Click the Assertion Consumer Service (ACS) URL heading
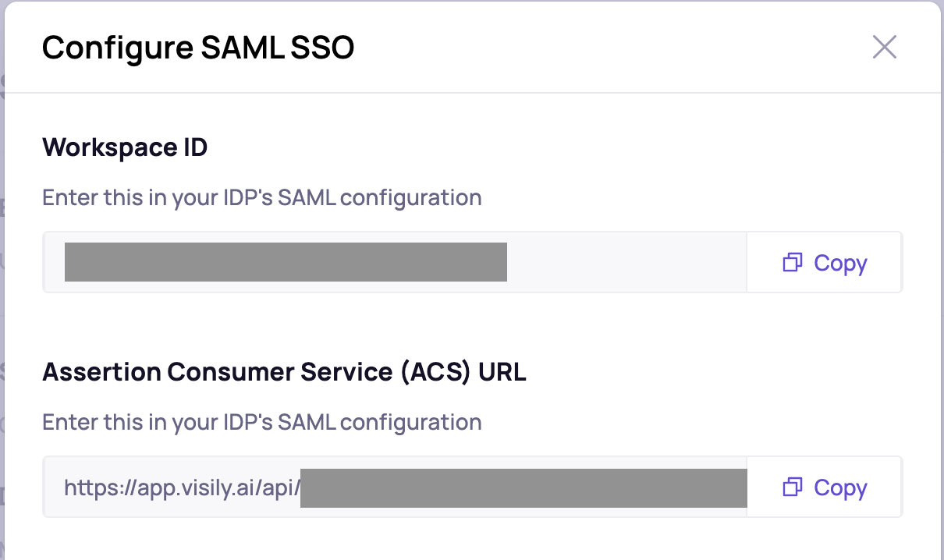Screen dimensions: 944x560 click(x=284, y=372)
